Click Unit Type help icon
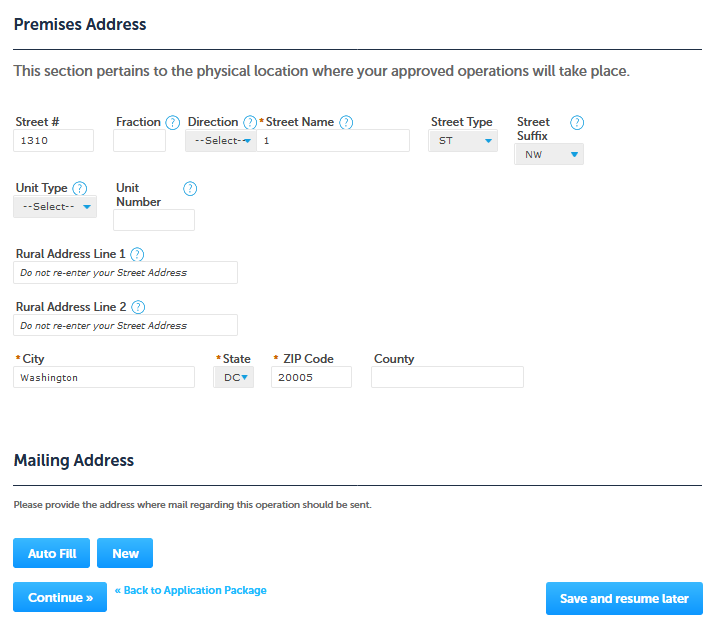The image size is (708, 634). (x=80, y=188)
